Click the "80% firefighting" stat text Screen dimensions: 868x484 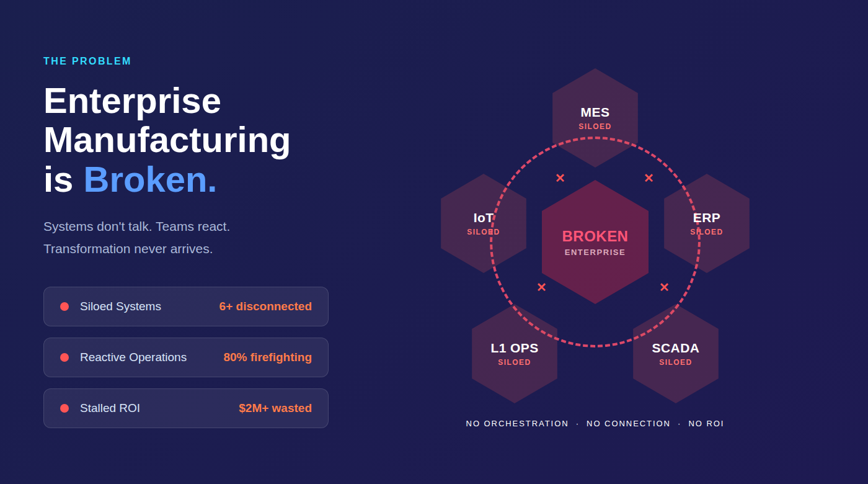268,357
